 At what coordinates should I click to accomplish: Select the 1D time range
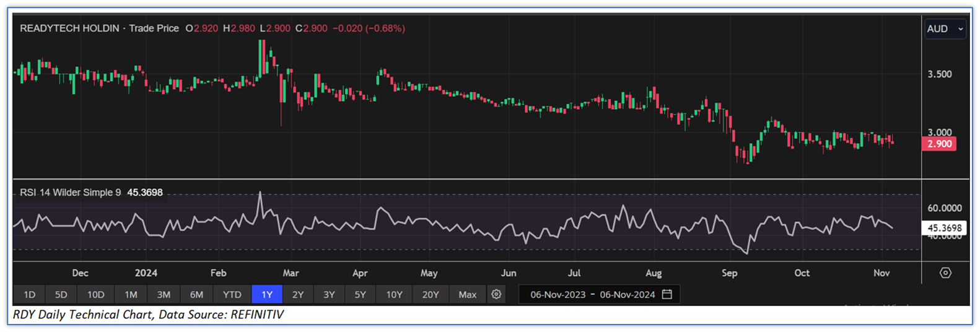coord(29,294)
